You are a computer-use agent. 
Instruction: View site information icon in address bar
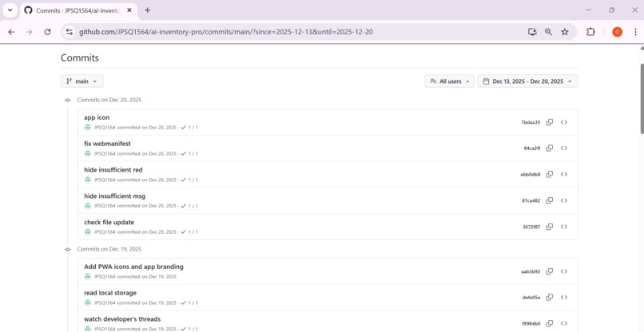click(69, 32)
